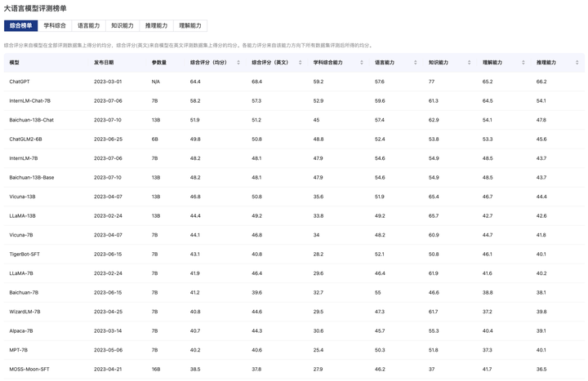Click MOSS-Moon-SFT release date 2023-04-21

click(108, 369)
